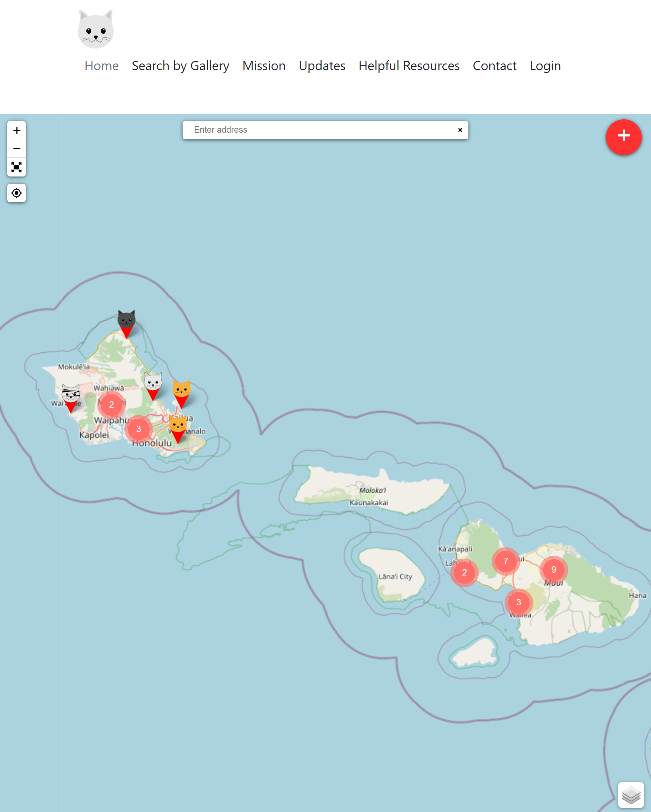Screen dimensions: 651x812
Task: Open the Search by Gallery menu
Action: (181, 65)
